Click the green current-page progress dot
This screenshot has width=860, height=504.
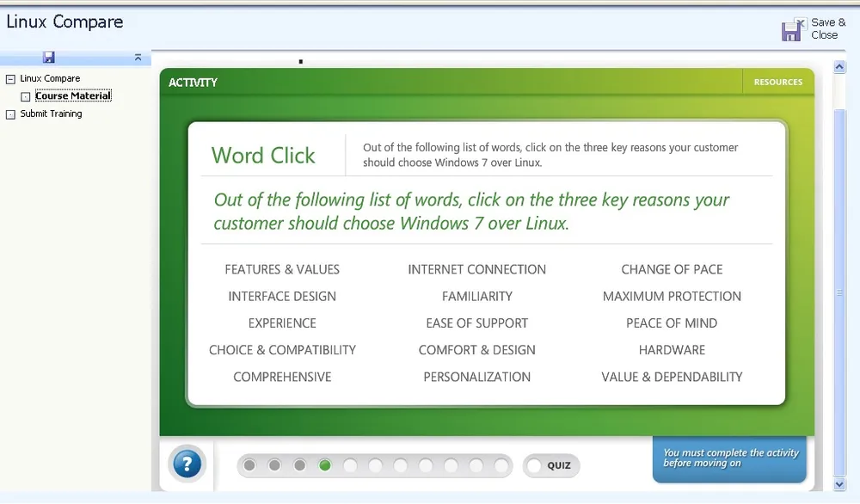click(325, 465)
